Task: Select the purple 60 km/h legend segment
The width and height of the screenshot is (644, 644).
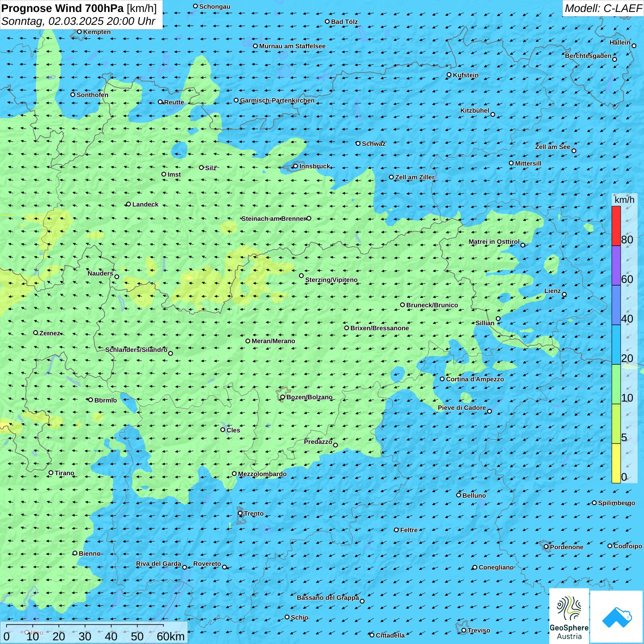Action: pos(616,265)
